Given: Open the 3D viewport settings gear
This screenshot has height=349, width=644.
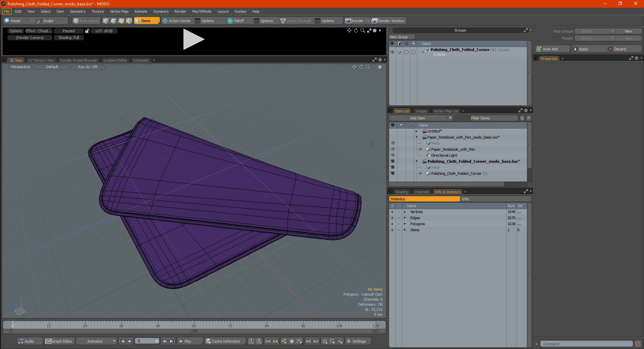Looking at the screenshot, I should pyautogui.click(x=380, y=67).
